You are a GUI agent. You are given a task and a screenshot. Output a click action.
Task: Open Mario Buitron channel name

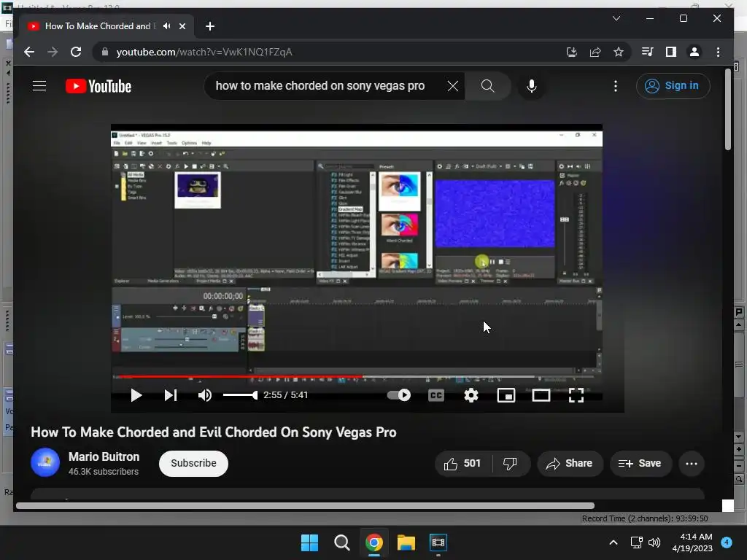(104, 456)
